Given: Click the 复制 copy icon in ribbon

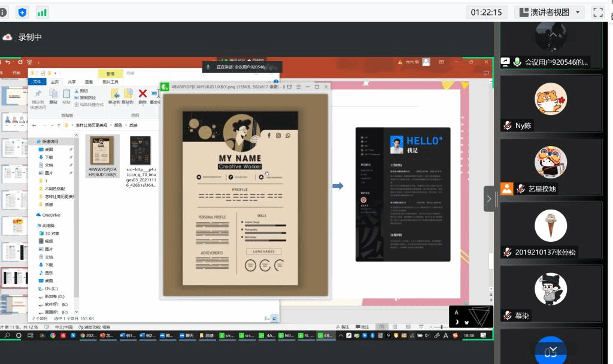Looking at the screenshot, I should click(53, 95).
